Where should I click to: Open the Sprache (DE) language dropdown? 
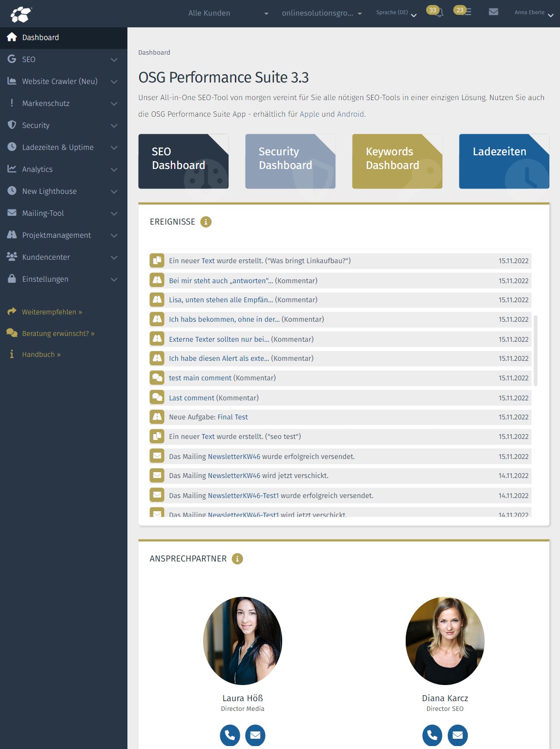tap(396, 13)
